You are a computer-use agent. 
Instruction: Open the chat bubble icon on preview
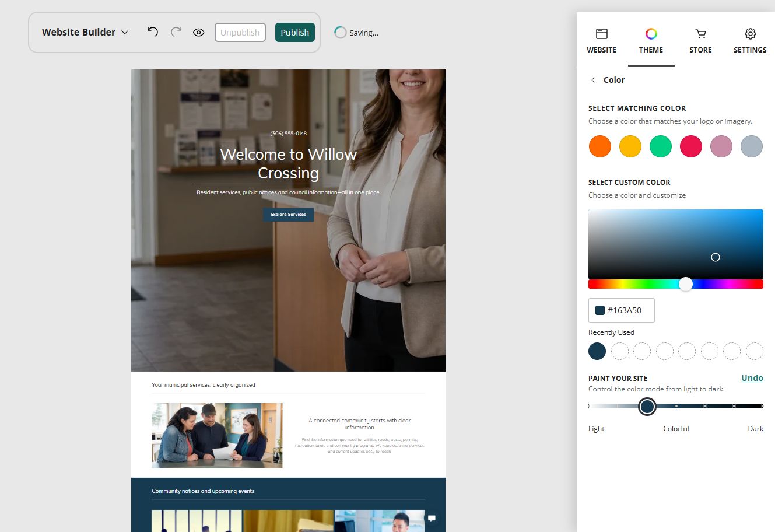(x=432, y=518)
